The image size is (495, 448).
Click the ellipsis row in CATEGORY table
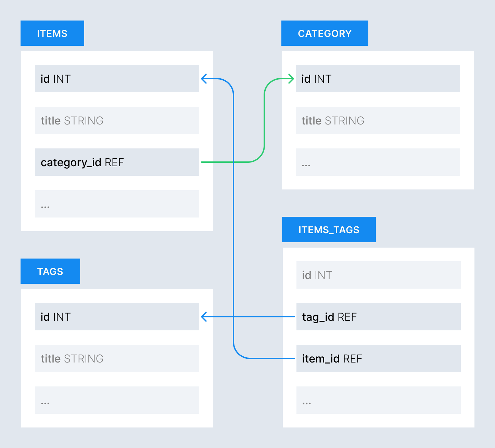(x=378, y=162)
